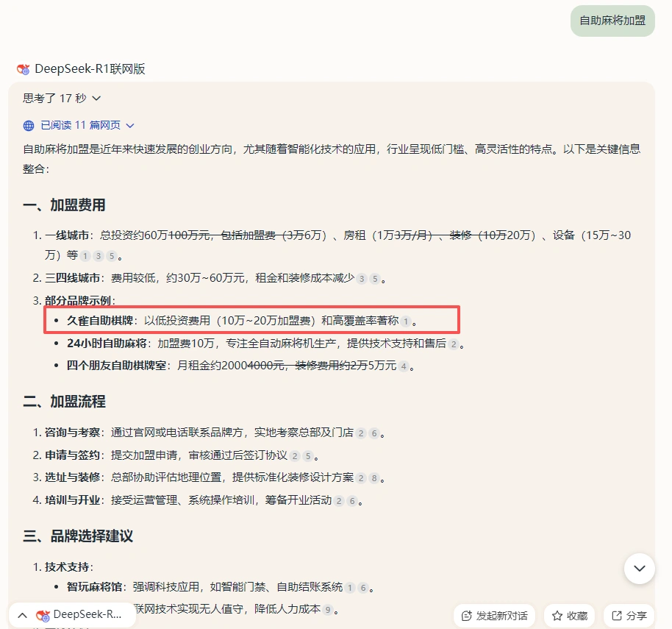Image resolution: width=672 pixels, height=629 pixels.
Task: Open citation 1 after 久雀自助棋牌 line
Action: point(406,321)
